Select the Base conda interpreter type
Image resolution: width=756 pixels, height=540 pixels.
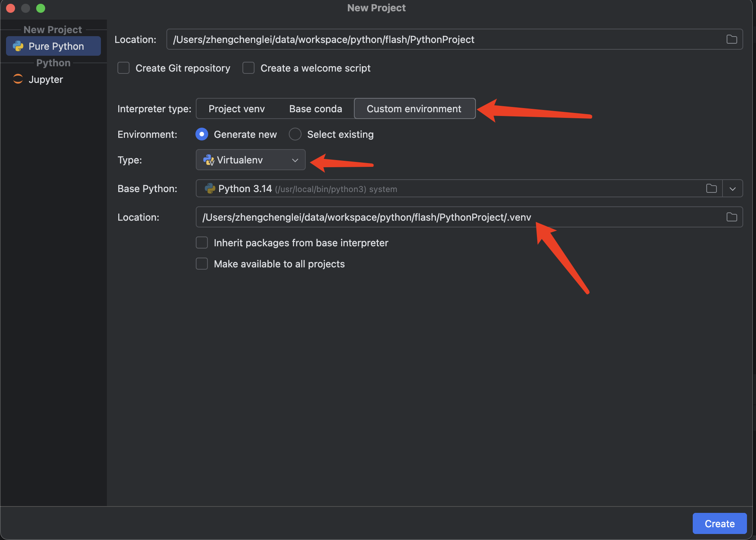tap(316, 108)
